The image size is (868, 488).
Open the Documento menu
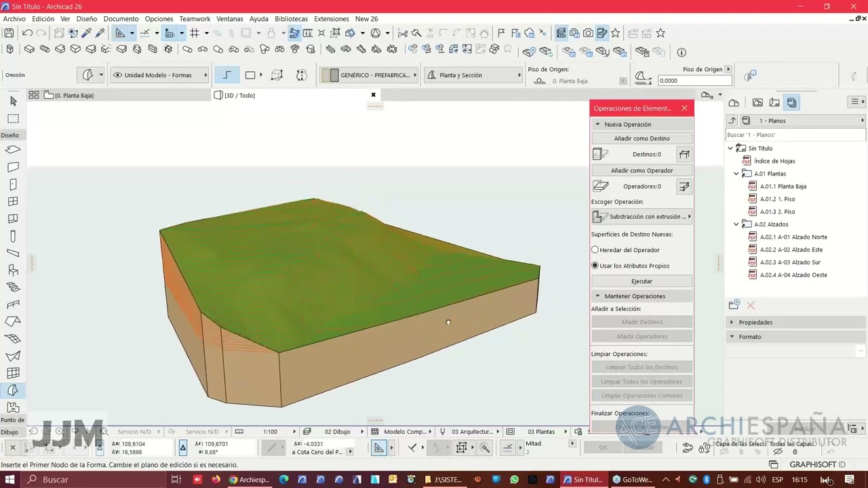tap(121, 19)
